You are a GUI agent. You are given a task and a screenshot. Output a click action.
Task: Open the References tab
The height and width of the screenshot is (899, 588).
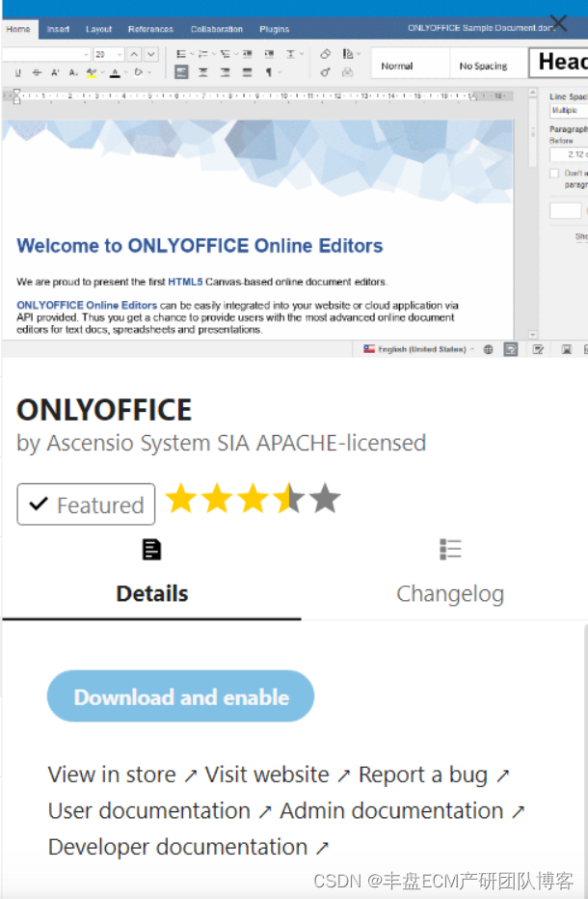[x=150, y=29]
